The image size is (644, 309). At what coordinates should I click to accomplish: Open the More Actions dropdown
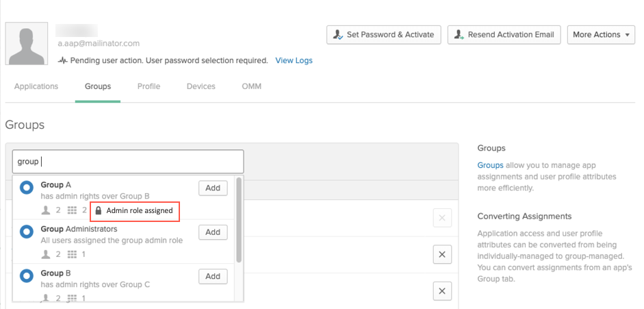[x=601, y=35]
